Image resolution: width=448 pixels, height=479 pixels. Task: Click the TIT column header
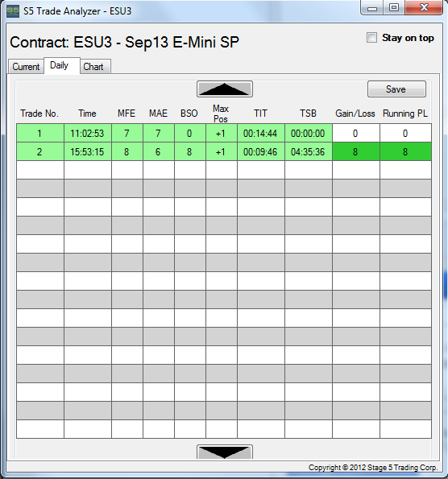pyautogui.click(x=260, y=114)
